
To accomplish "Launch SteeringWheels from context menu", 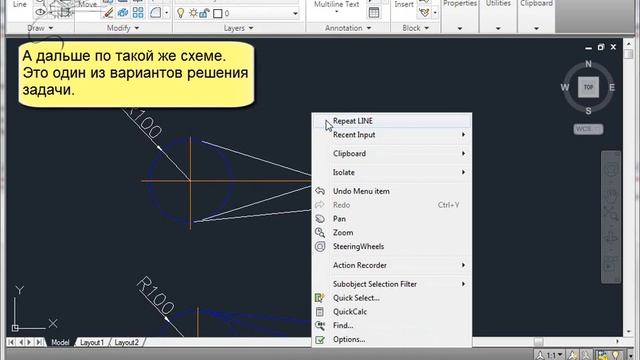I will pyautogui.click(x=392, y=247).
